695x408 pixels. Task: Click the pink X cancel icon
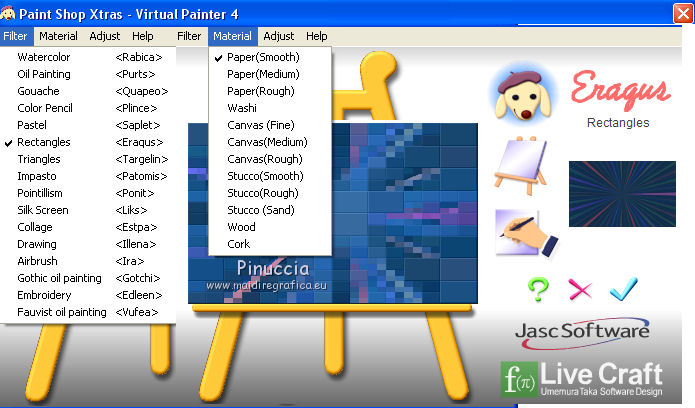pyautogui.click(x=580, y=290)
